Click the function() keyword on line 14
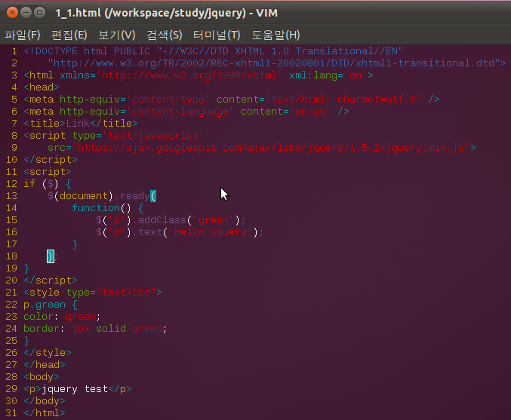Image resolution: width=511 pixels, height=420 pixels. (x=101, y=208)
